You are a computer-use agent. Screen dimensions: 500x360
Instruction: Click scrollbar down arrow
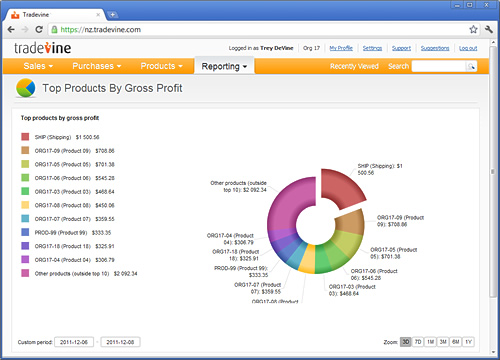pos(493,352)
